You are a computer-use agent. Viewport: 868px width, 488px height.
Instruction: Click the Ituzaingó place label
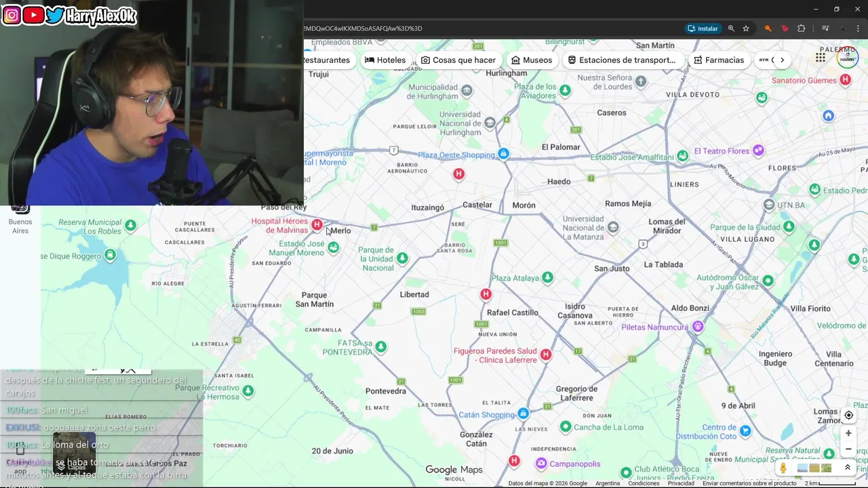(427, 208)
